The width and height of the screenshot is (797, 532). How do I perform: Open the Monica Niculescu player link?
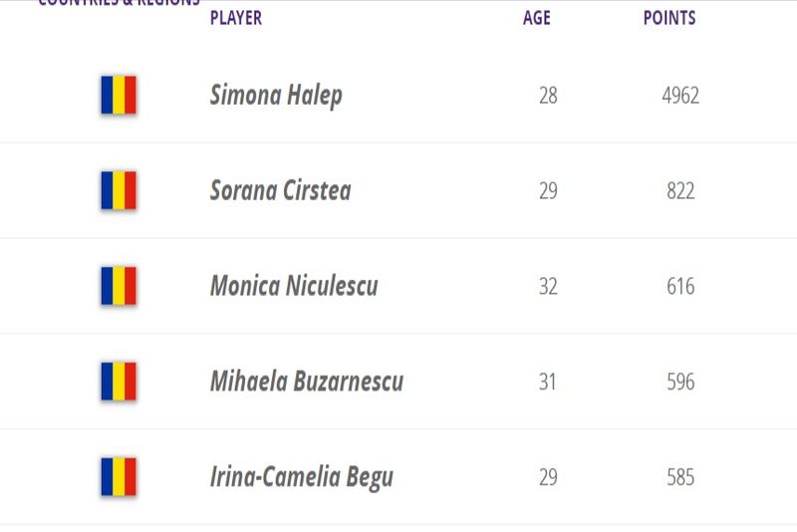(x=294, y=286)
